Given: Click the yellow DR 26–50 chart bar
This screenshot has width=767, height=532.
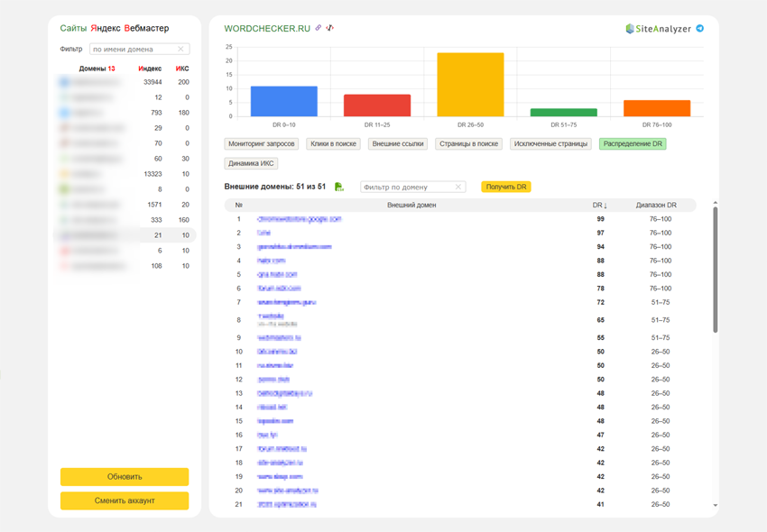Looking at the screenshot, I should point(470,84).
